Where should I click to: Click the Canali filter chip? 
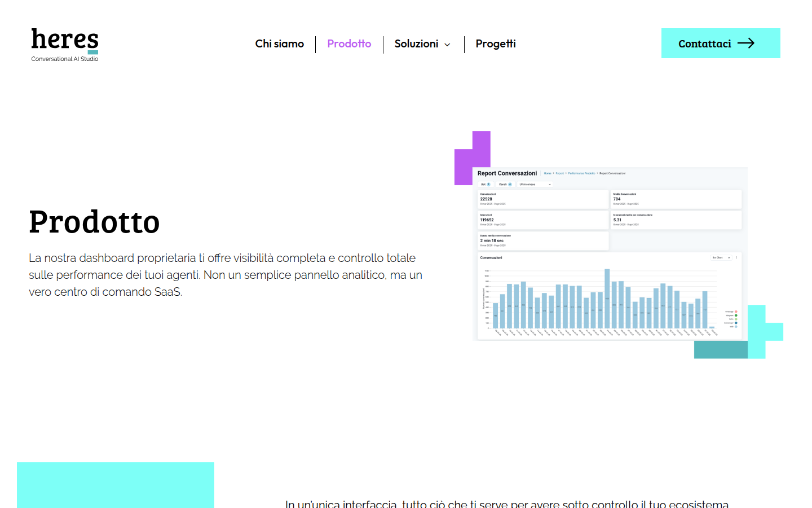coord(505,185)
